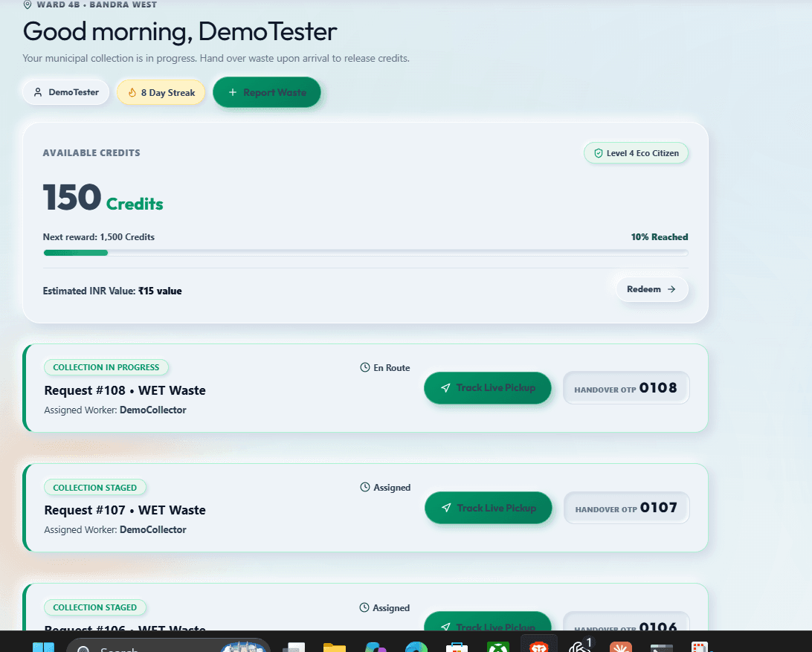Open ChatGPT app with notification badge
This screenshot has height=652, width=812.
(580, 646)
